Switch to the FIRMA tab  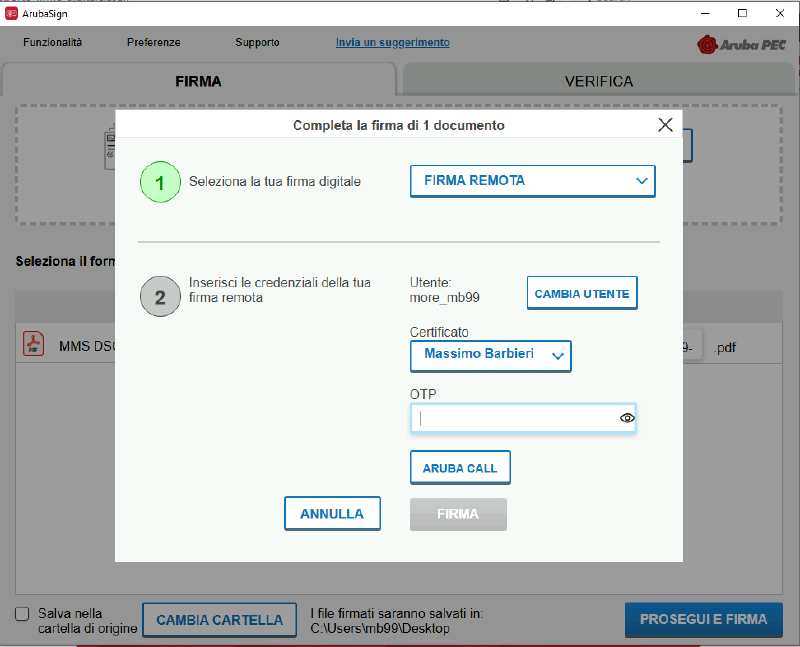pos(198,81)
